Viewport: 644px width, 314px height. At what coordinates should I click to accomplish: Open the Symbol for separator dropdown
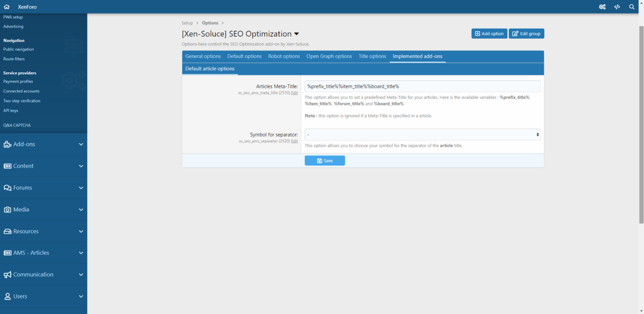click(422, 135)
